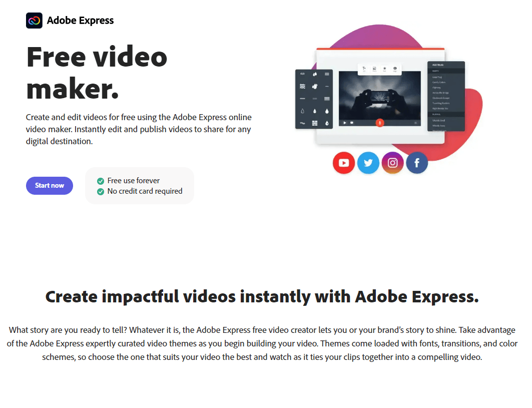Image resolution: width=532 pixels, height=408 pixels.
Task: Click the Create impactful videos heading
Action: [x=262, y=297]
